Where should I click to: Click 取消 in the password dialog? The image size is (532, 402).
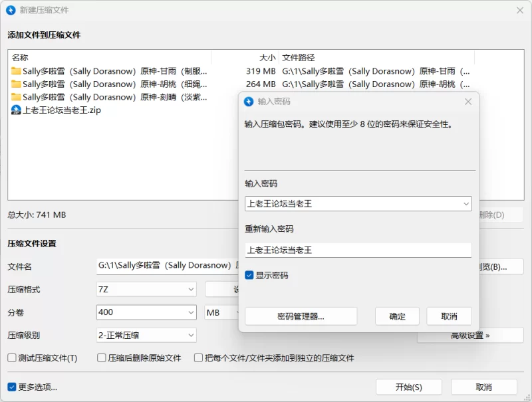click(x=450, y=316)
